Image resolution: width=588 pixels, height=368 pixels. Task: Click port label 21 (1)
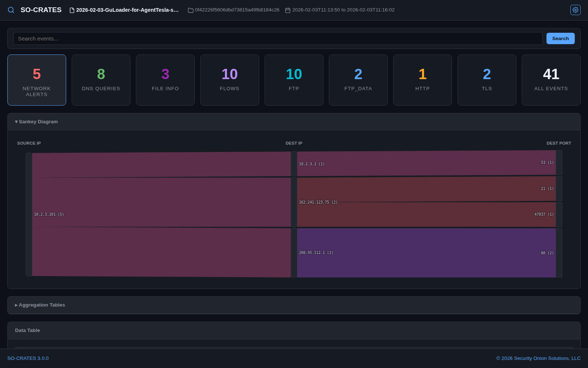pyautogui.click(x=547, y=189)
